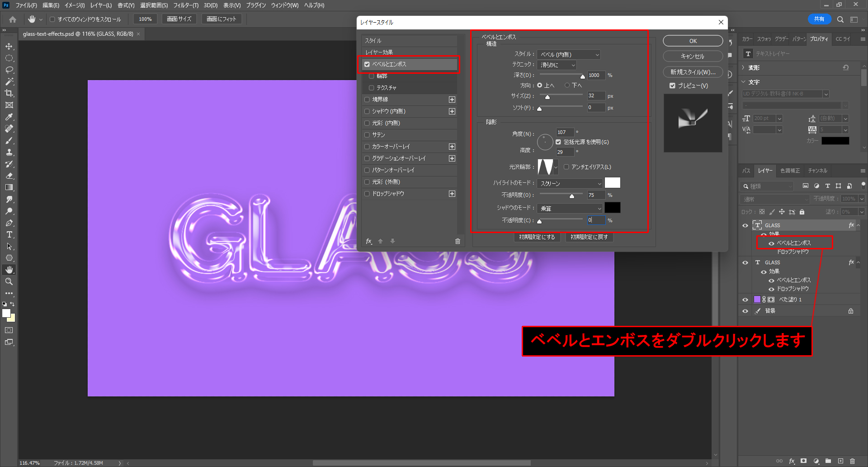The height and width of the screenshot is (467, 868).
Task: Select the Pen tool
Action: click(x=9, y=223)
